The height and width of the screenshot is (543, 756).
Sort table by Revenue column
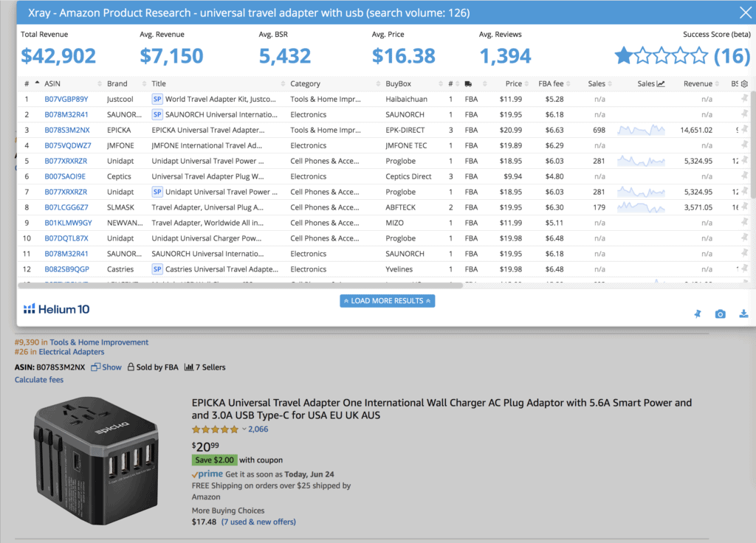[x=698, y=83]
